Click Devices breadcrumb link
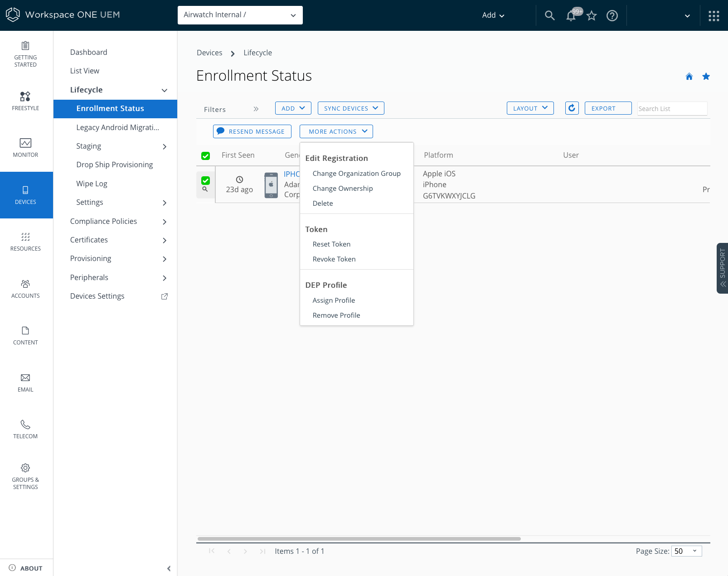 tap(209, 53)
